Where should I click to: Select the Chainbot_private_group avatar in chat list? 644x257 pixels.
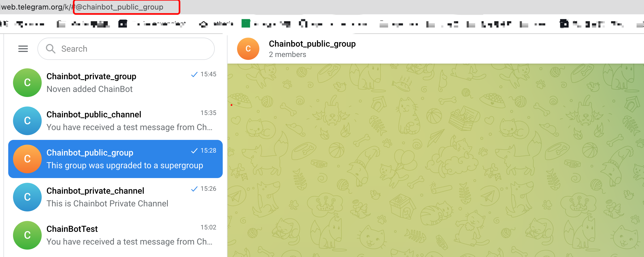[27, 83]
